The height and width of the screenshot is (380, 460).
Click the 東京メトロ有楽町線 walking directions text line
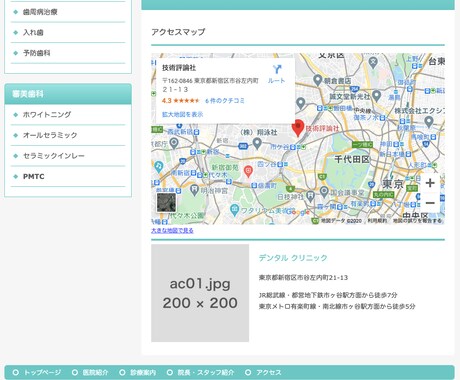point(337,306)
